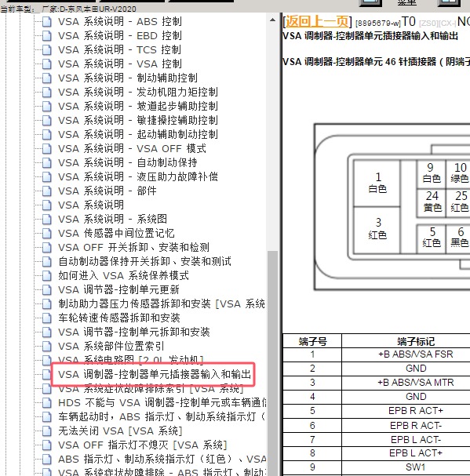The width and height of the screenshot is (470, 476).
Task: Click connector pin 24 黄色 in diagram
Action: pyautogui.click(x=432, y=202)
